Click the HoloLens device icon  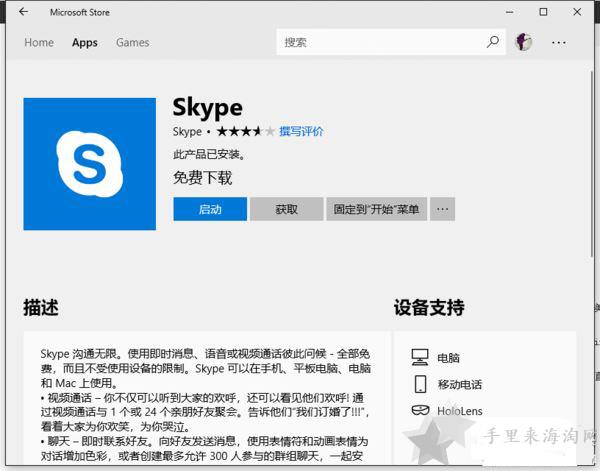[x=420, y=410]
